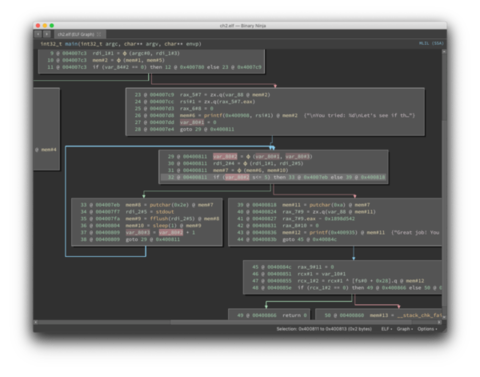Click the printf call in instruction 26
Image resolution: width=480 pixels, height=377 pixels.
pos(210,115)
